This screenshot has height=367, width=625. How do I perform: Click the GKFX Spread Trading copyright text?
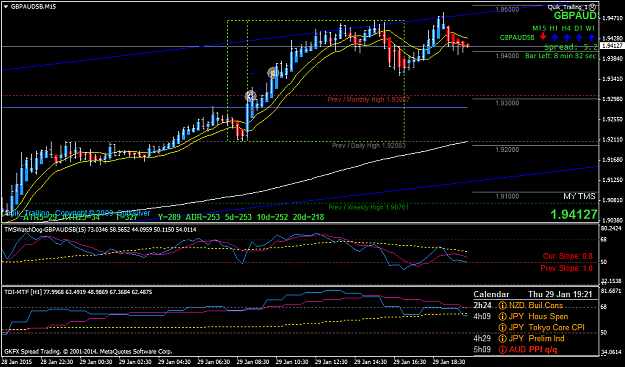(x=88, y=351)
